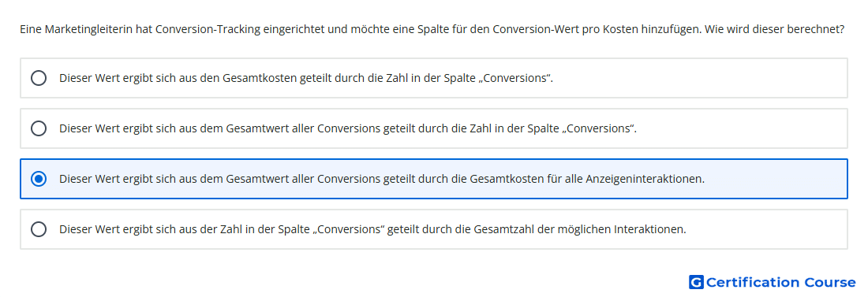Click the selected radio for Gesamtkosten aller Anzeigeninteraktionen

[x=39, y=179]
